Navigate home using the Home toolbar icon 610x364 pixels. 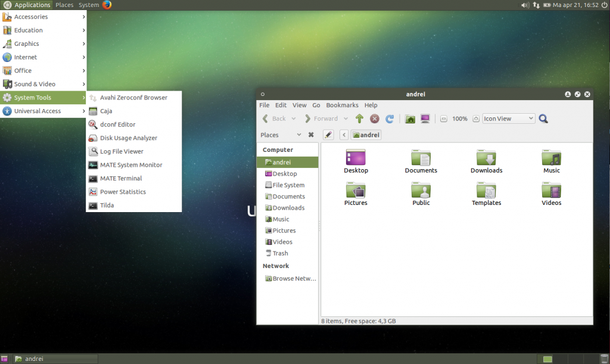click(410, 119)
